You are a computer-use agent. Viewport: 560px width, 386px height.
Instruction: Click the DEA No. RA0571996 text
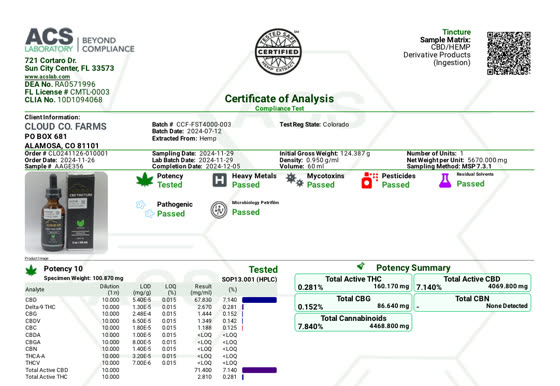click(60, 84)
